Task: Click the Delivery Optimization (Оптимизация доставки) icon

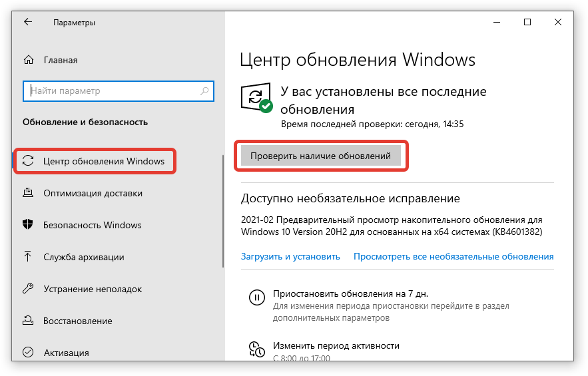Action: 28,193
